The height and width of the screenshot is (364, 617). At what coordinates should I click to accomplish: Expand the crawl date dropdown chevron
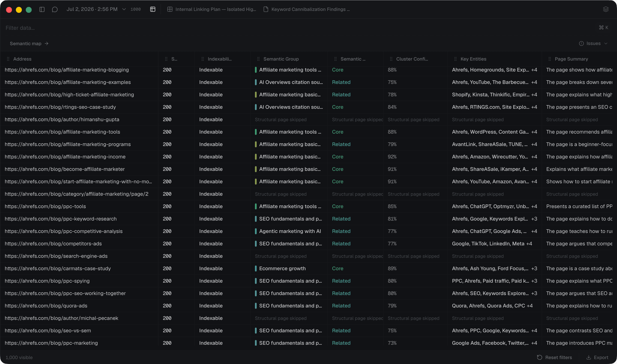pos(124,9)
